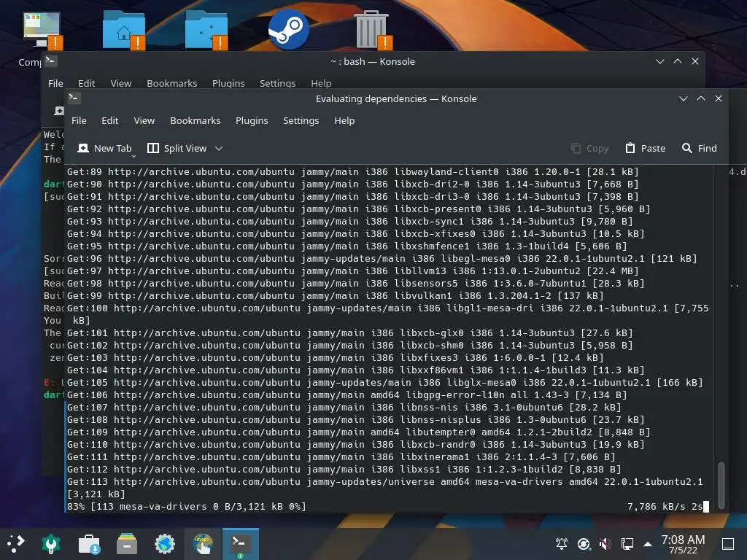This screenshot has height=560, width=747.
Task: Open Plugins menu in background bash Konsole
Action: (x=228, y=83)
